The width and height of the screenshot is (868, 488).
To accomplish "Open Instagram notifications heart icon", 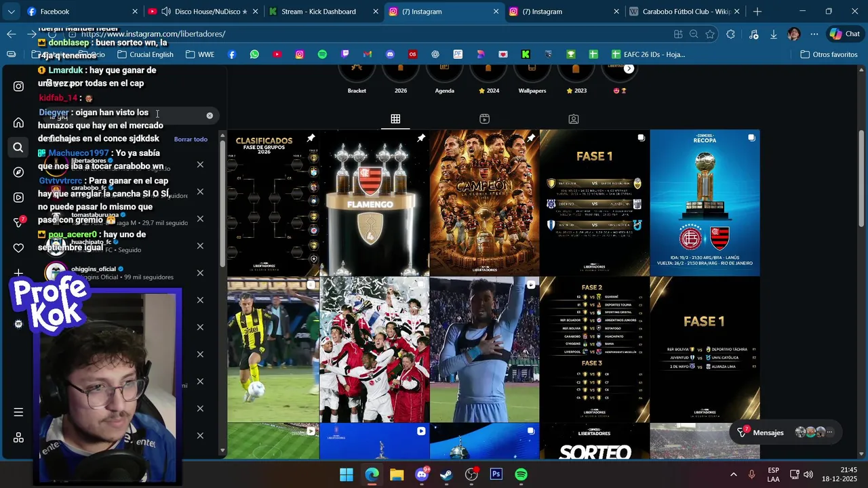I will pyautogui.click(x=18, y=247).
